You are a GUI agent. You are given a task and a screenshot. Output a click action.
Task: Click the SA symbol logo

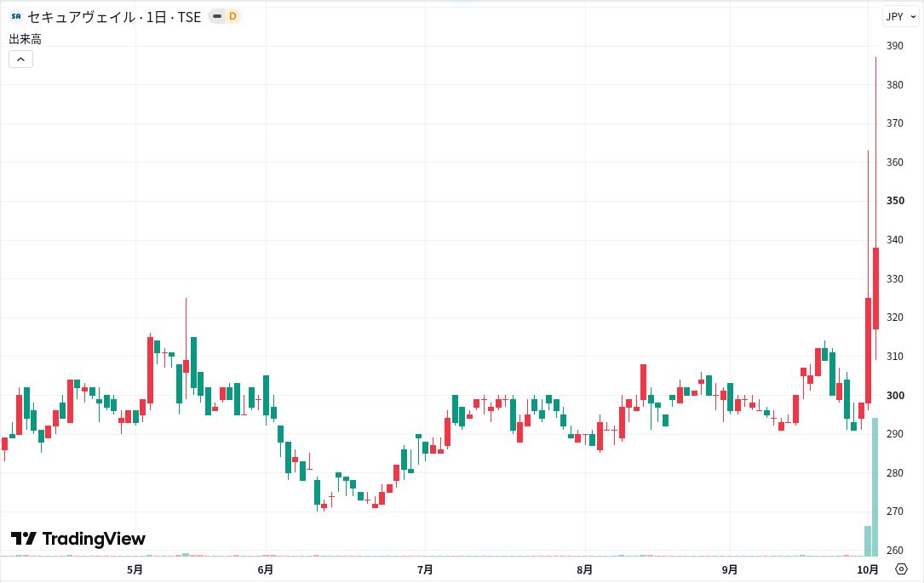(16, 16)
